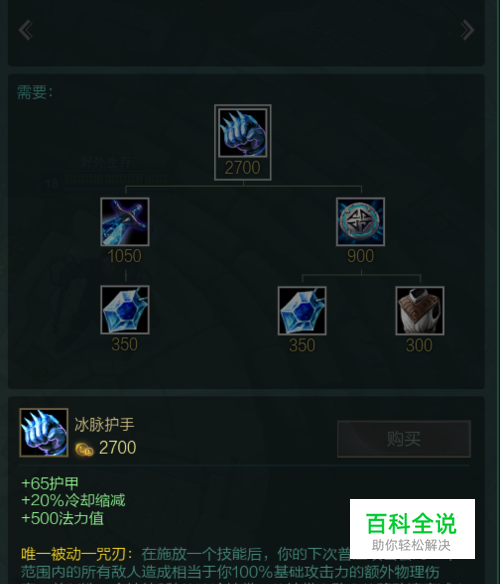Click the Sapphire Crystal under the 1050 item
The image size is (500, 584).
pyautogui.click(x=125, y=310)
